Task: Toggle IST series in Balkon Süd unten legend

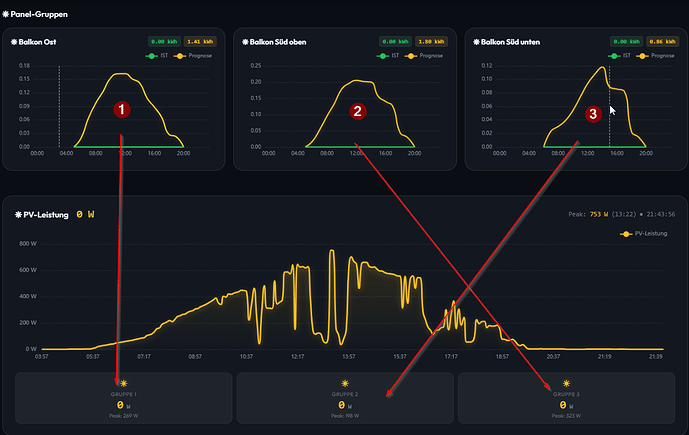Action: click(620, 56)
